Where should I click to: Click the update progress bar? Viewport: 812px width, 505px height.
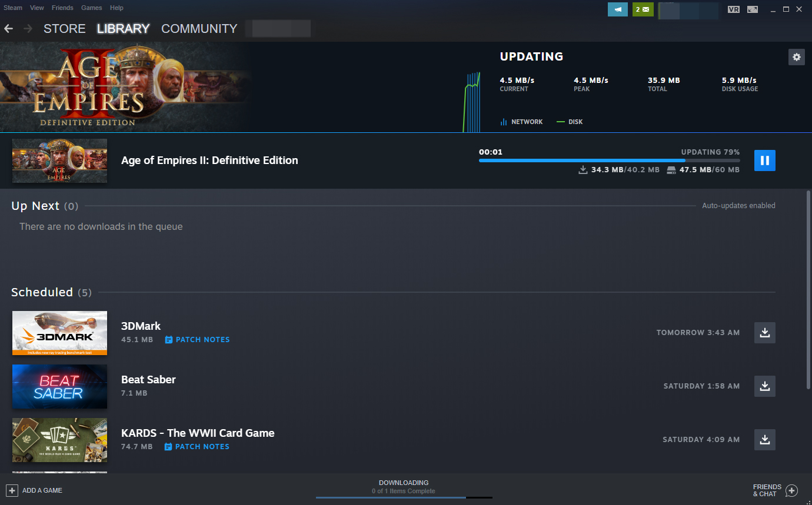click(x=610, y=160)
